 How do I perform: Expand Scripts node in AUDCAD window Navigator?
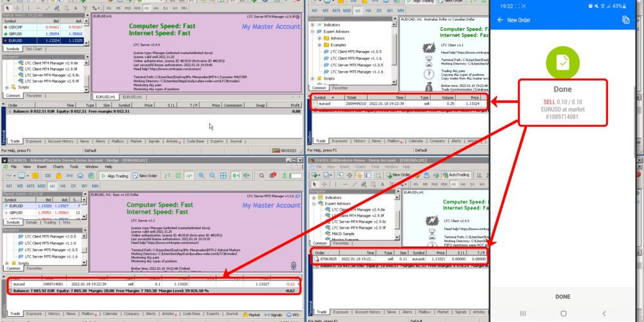[314, 78]
